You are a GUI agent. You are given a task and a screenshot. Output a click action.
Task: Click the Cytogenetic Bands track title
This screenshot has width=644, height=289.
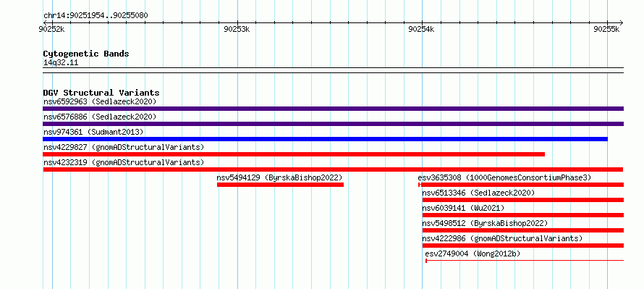tap(86, 54)
